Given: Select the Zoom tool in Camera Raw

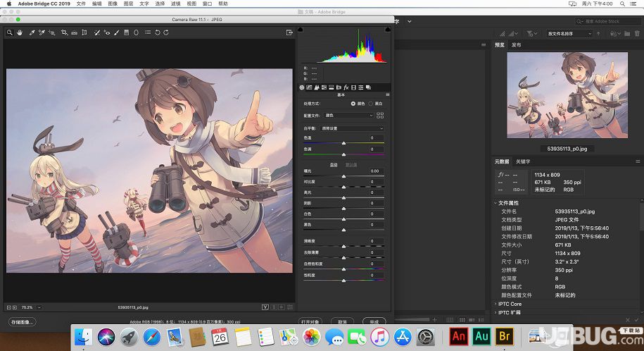Looking at the screenshot, I should click(9, 32).
